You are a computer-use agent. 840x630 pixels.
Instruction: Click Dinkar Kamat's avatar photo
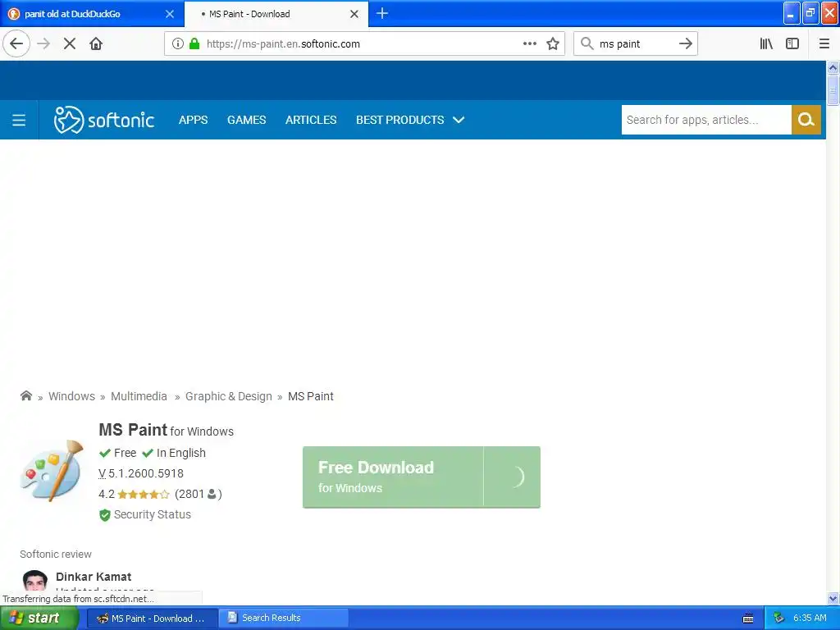click(34, 580)
